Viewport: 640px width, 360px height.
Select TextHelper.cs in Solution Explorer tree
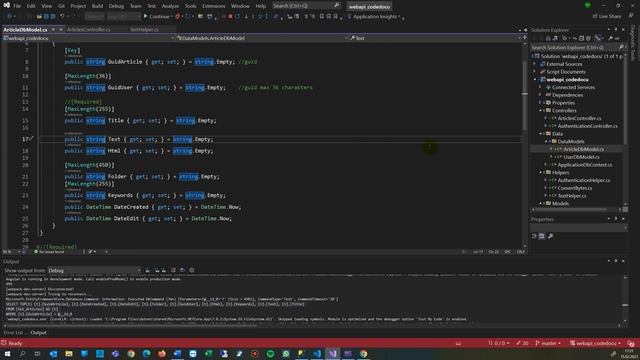click(x=572, y=196)
